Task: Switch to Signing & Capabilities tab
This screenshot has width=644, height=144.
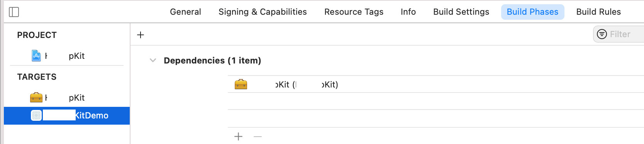Action: tap(263, 12)
